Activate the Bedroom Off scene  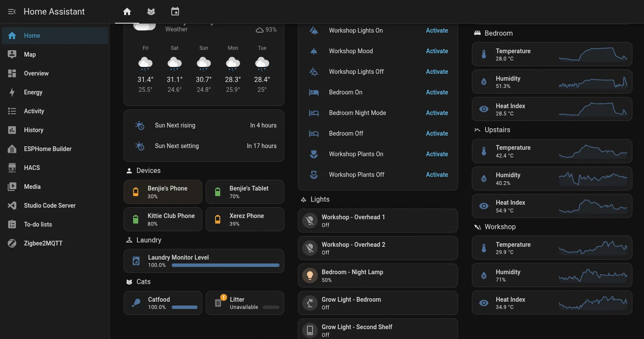437,133
